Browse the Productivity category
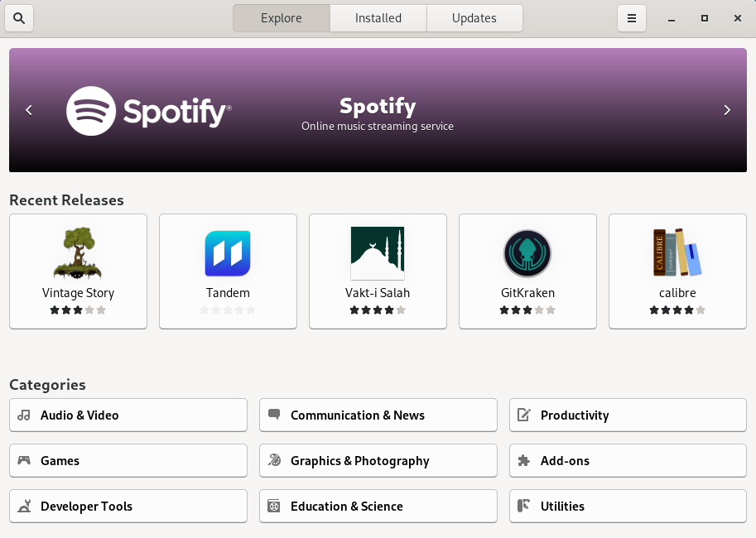The image size is (756, 538). click(628, 416)
